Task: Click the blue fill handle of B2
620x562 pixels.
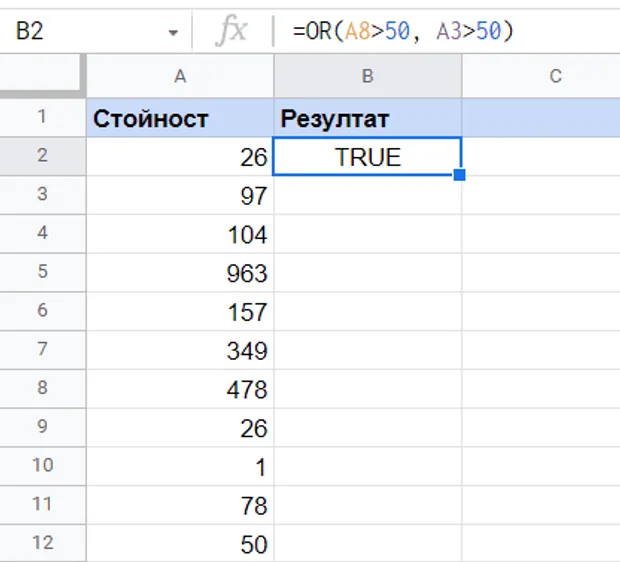Action: coord(459,174)
